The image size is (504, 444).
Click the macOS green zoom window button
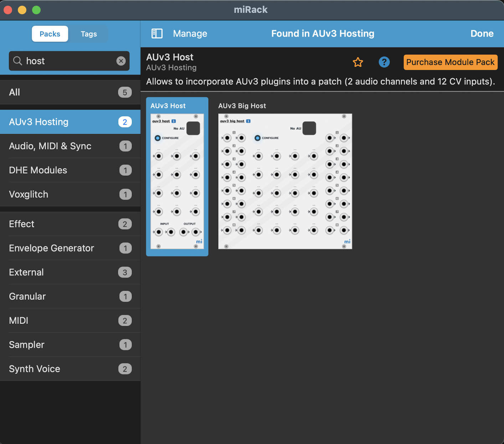click(36, 10)
